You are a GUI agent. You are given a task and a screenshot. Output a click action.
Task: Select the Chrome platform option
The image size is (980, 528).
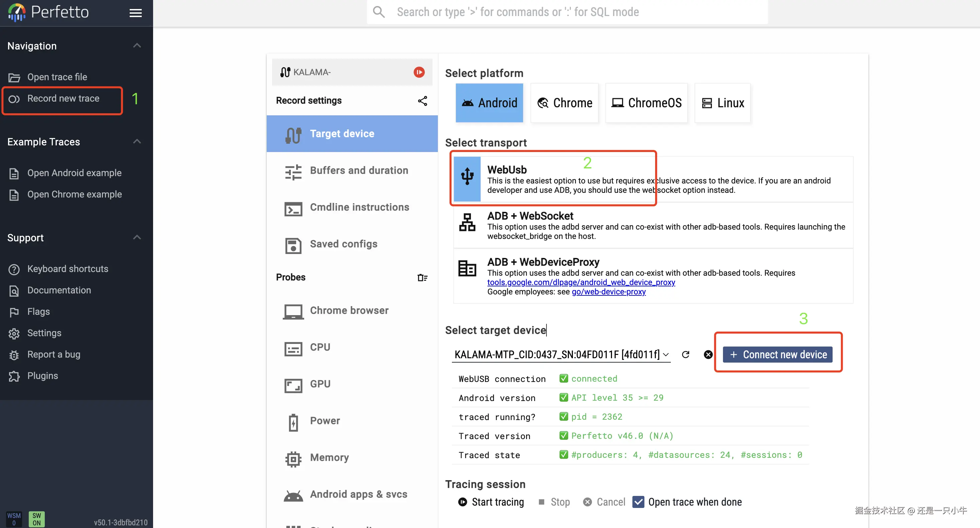(x=565, y=103)
